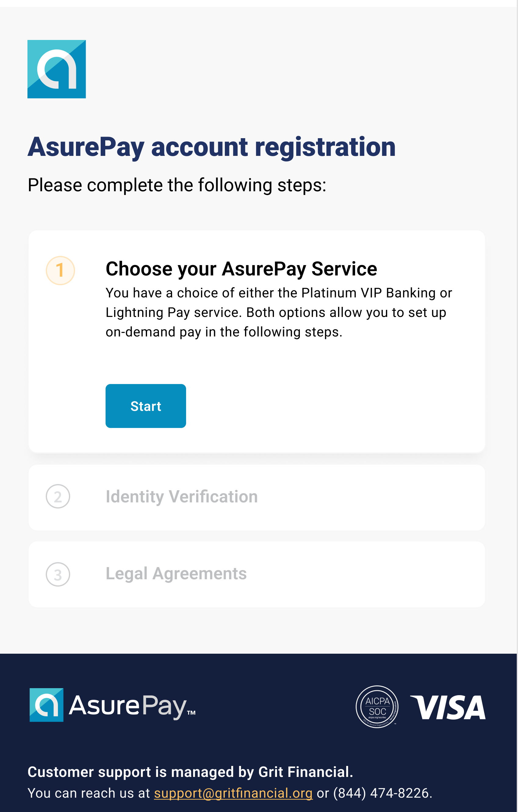518x812 pixels.
Task: Click the 'You can reach us at' text
Action: pos(88,793)
